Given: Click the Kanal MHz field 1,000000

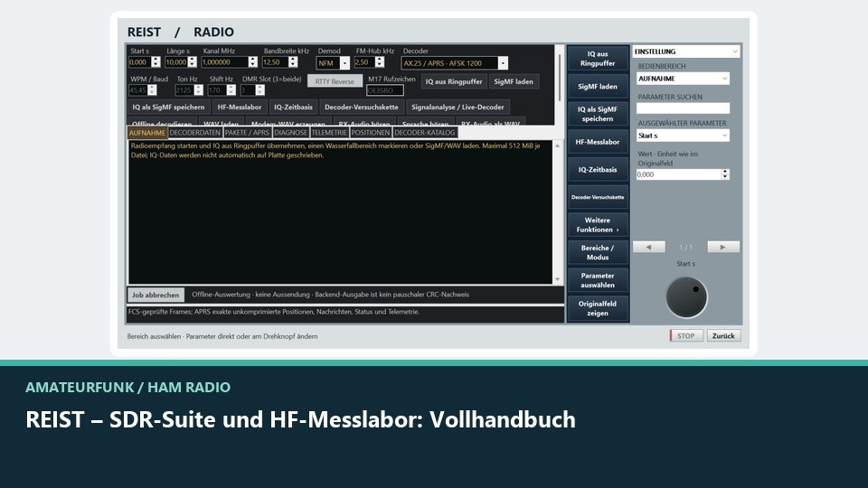Looking at the screenshot, I should pyautogui.click(x=225, y=62).
